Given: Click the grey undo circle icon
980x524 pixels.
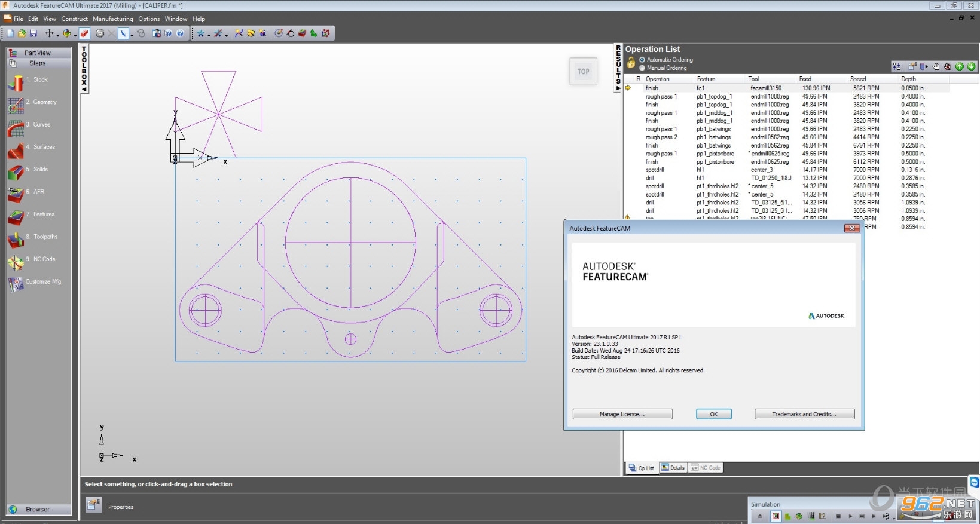Looking at the screenshot, I should (x=100, y=33).
